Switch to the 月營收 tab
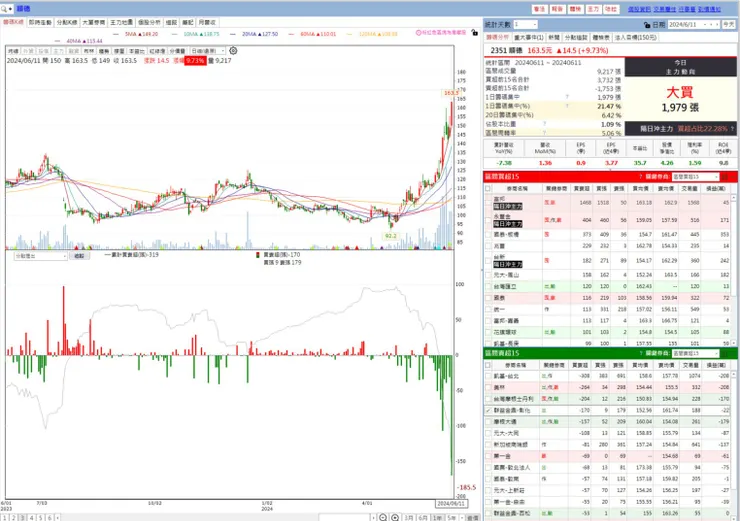Screen dimensions: 740x521 pos(207,22)
